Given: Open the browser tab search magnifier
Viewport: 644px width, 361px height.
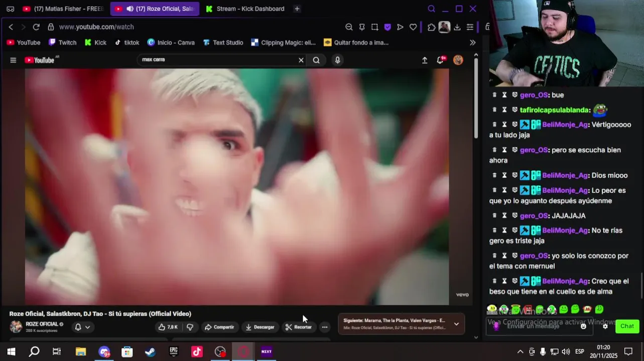Looking at the screenshot, I should tap(431, 9).
